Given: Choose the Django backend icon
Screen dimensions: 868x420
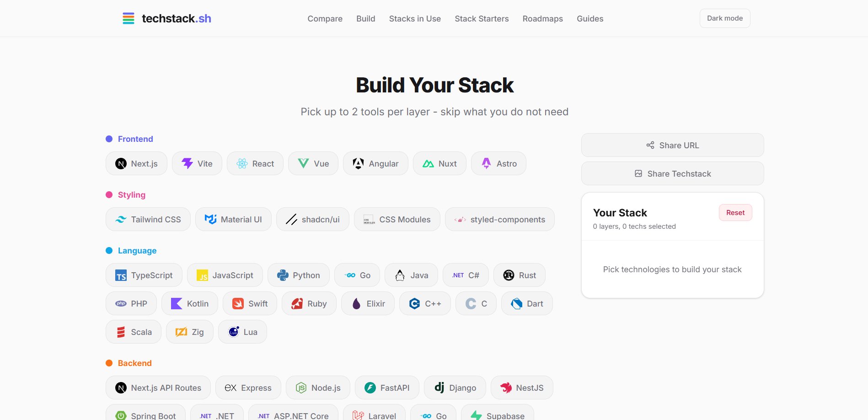Looking at the screenshot, I should 439,388.
